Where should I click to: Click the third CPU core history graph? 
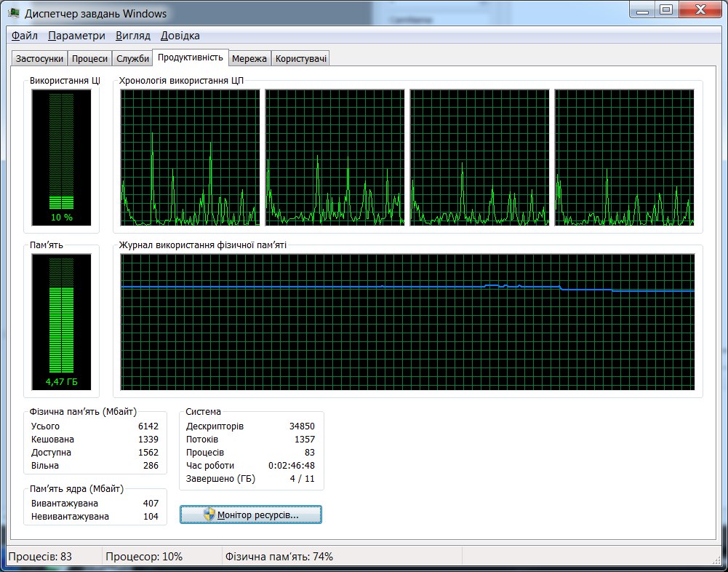479,157
